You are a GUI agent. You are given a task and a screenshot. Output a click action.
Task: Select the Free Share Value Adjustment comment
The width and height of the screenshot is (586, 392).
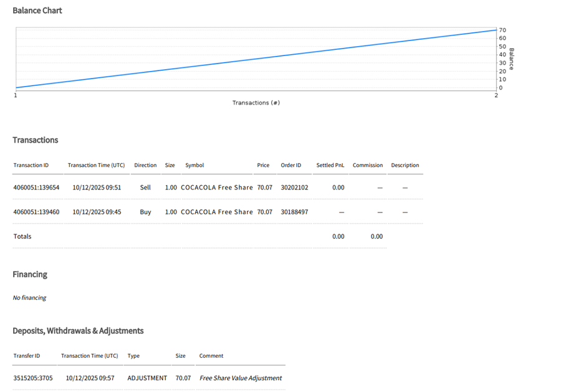tap(241, 378)
